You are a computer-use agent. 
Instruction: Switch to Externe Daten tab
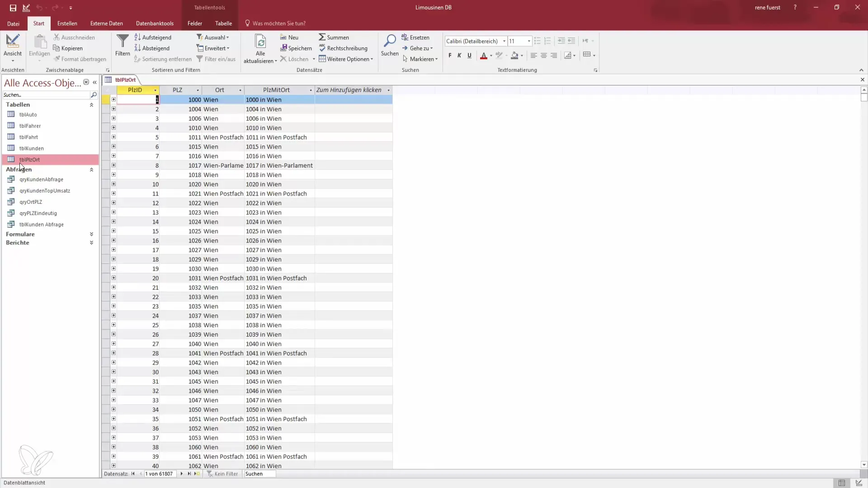[107, 23]
